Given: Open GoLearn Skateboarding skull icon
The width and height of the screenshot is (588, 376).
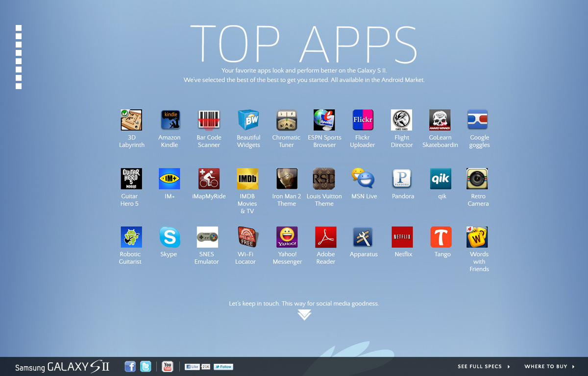Looking at the screenshot, I should [440, 120].
